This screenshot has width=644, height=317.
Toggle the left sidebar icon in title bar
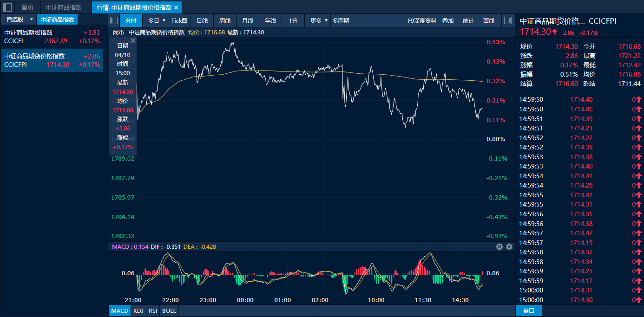coord(7,7)
